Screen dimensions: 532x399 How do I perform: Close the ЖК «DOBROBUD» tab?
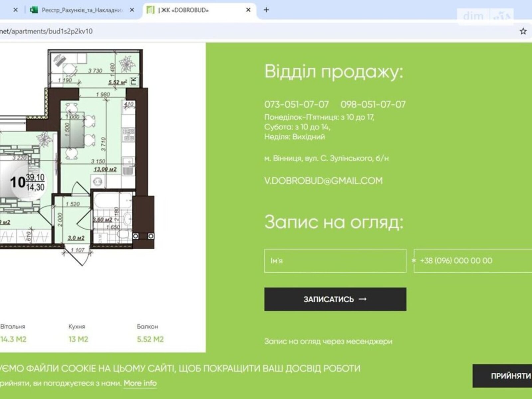pos(248,10)
